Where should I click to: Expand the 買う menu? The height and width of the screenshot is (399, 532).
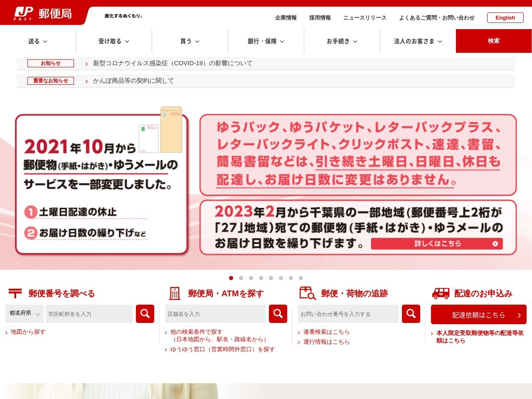pyautogui.click(x=190, y=41)
